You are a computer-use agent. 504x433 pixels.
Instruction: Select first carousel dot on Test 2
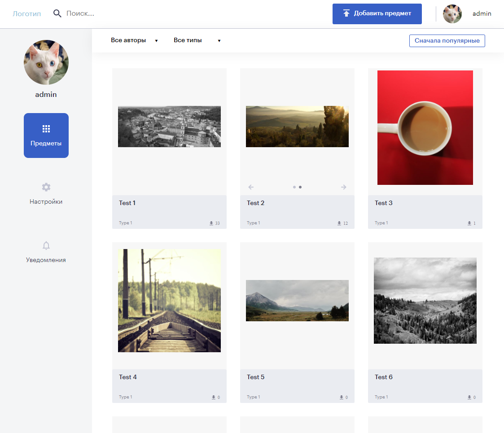point(294,187)
